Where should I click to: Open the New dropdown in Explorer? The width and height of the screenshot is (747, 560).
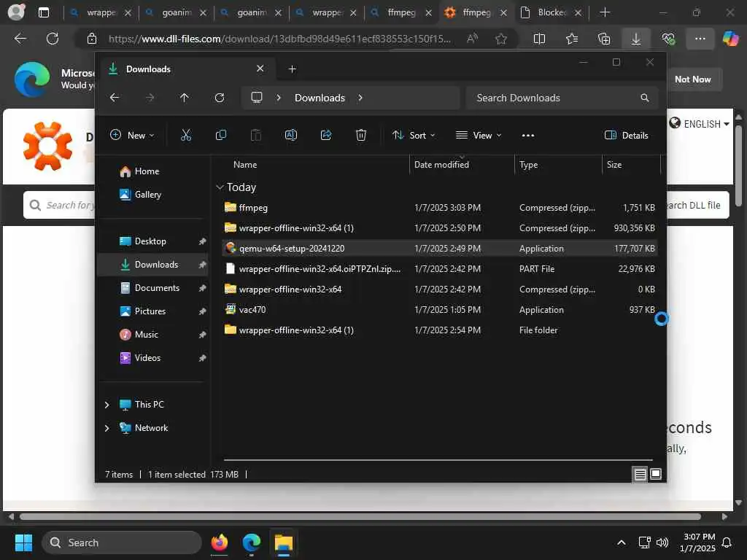pyautogui.click(x=132, y=136)
